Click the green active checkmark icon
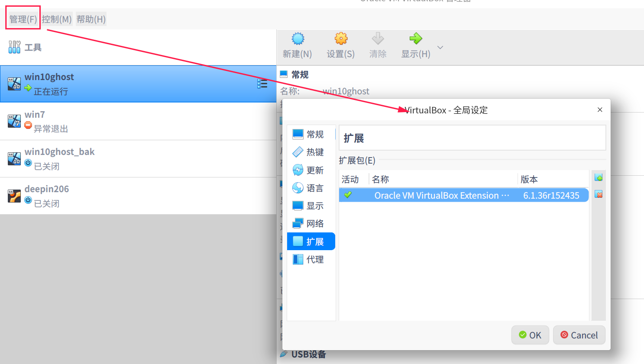This screenshot has height=364, width=644. pos(348,195)
